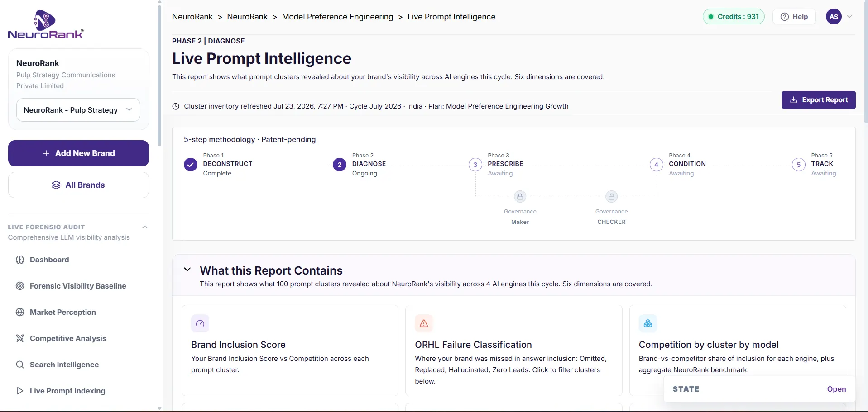Viewport: 868px width, 412px height.
Task: Click the Forensic Visibility Baseline target icon
Action: tap(20, 286)
